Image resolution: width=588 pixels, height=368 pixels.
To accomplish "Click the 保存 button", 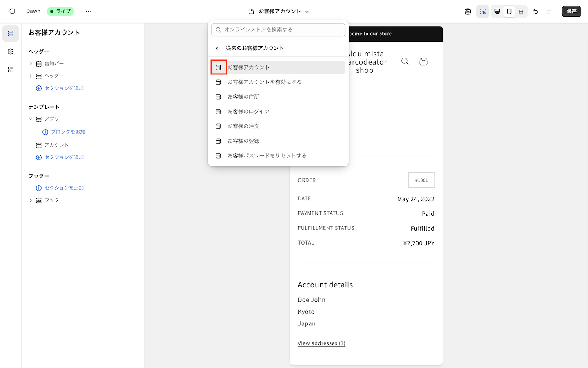I will pyautogui.click(x=571, y=11).
